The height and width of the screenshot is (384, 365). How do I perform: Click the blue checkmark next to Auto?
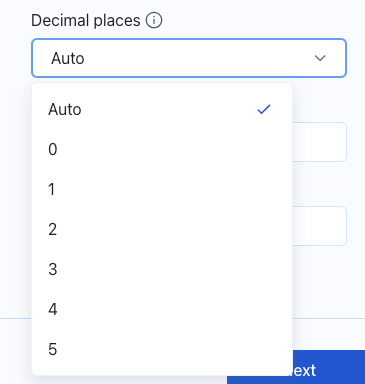pyautogui.click(x=264, y=109)
